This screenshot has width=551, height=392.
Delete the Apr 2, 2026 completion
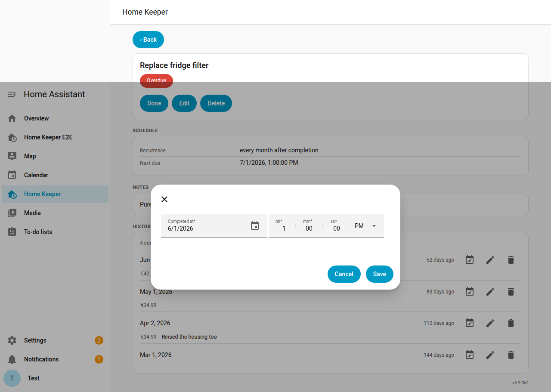click(x=511, y=323)
